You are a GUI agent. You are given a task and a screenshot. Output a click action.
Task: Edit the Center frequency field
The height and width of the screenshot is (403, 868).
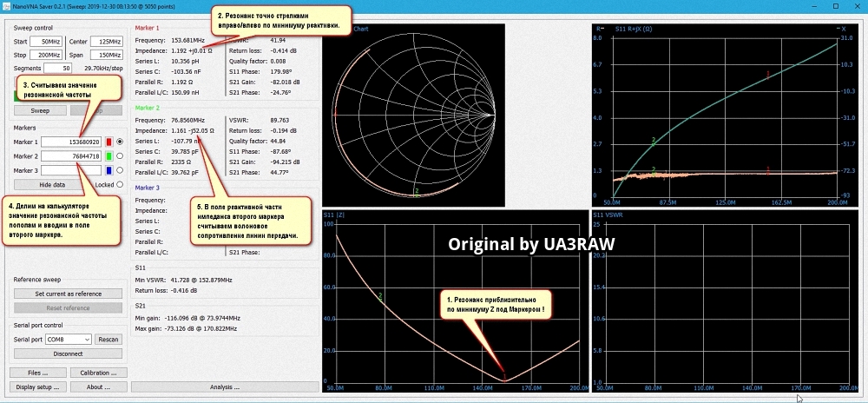(106, 42)
